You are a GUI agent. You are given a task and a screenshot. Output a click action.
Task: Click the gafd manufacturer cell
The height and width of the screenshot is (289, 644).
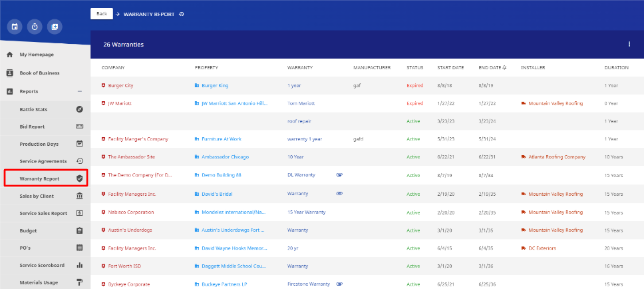click(358, 139)
